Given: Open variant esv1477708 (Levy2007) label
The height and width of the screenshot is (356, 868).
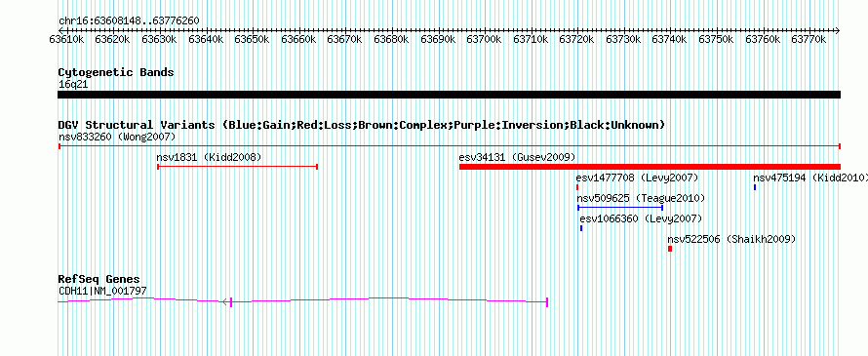Looking at the screenshot, I should [x=637, y=178].
